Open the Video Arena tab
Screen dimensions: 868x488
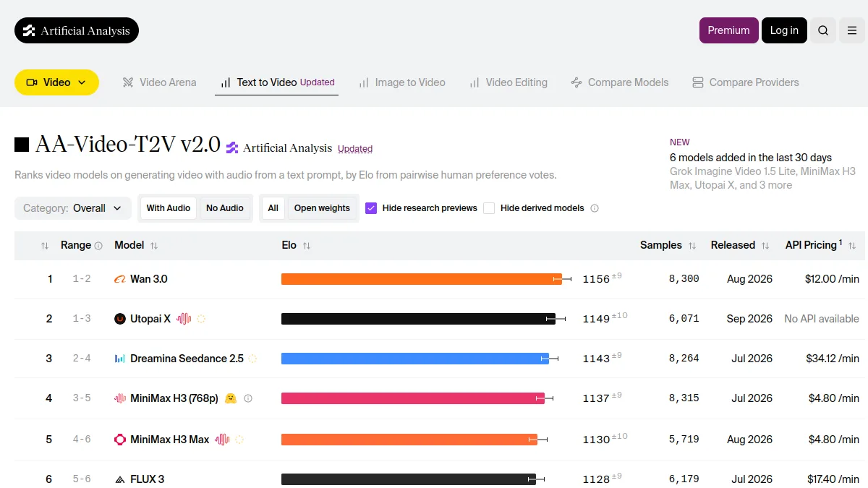click(159, 82)
